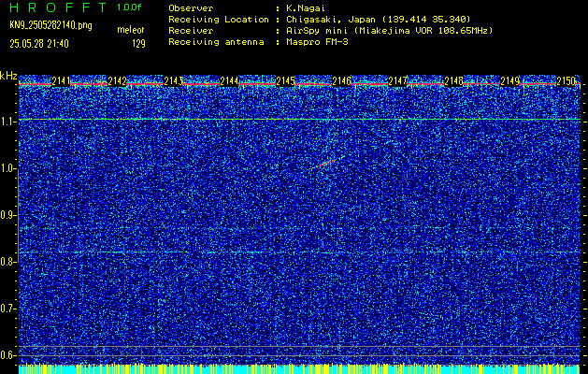The image size is (588, 374).
Task: Click the 2145 time marker
Action: (285, 81)
